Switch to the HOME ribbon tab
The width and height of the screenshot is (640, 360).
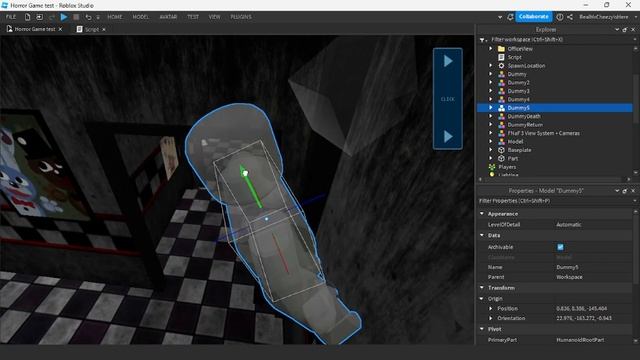(x=115, y=17)
